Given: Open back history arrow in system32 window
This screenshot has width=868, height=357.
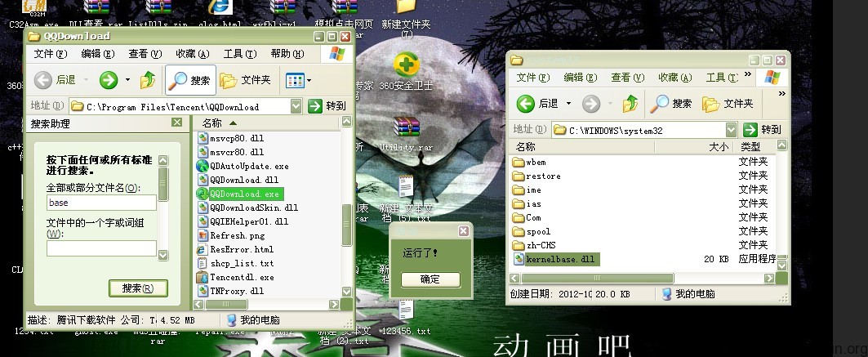Looking at the screenshot, I should tap(568, 104).
